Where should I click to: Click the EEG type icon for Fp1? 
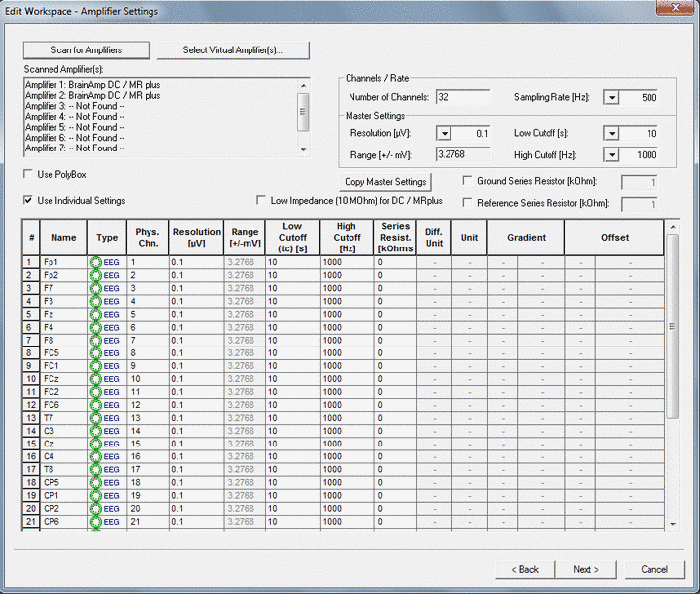96,262
